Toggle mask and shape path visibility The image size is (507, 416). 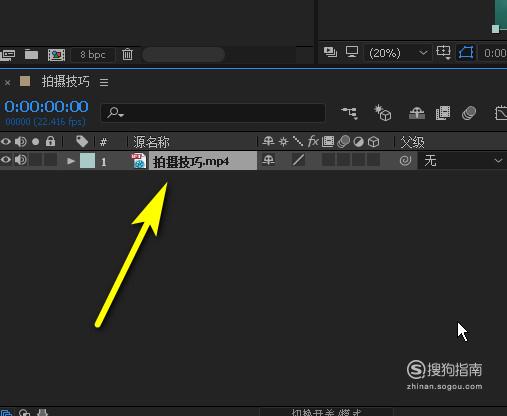466,53
